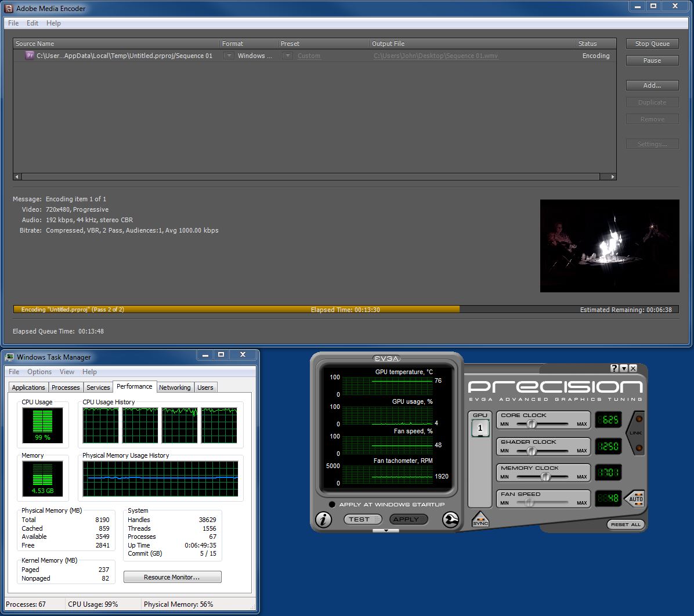Click the encoding progress bar
The width and height of the screenshot is (694, 616).
(346, 309)
